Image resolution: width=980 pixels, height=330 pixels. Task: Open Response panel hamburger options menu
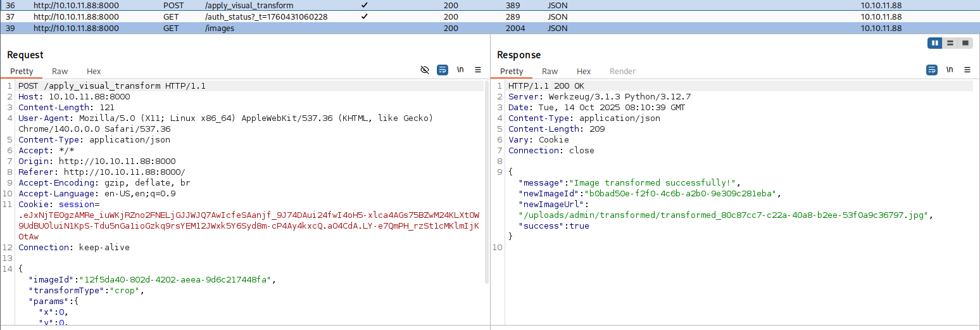pyautogui.click(x=967, y=70)
